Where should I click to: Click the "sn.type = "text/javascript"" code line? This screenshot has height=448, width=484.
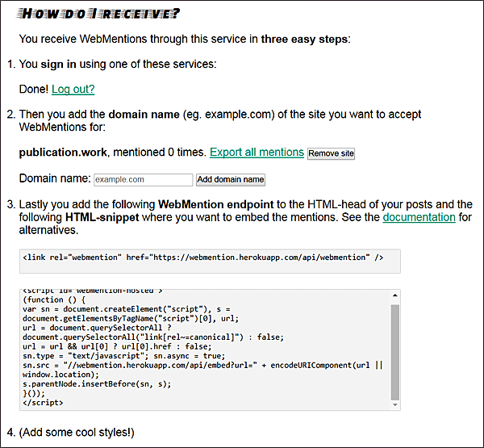[x=86, y=356]
